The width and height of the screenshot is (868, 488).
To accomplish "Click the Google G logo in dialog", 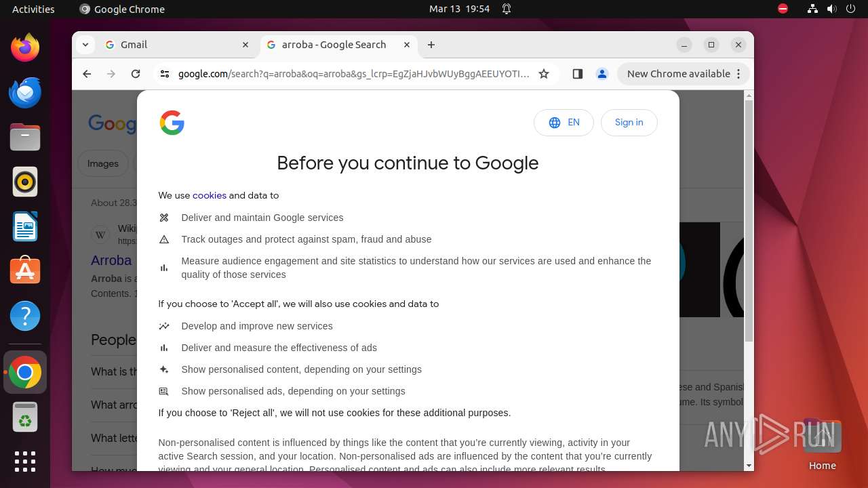I will (172, 123).
